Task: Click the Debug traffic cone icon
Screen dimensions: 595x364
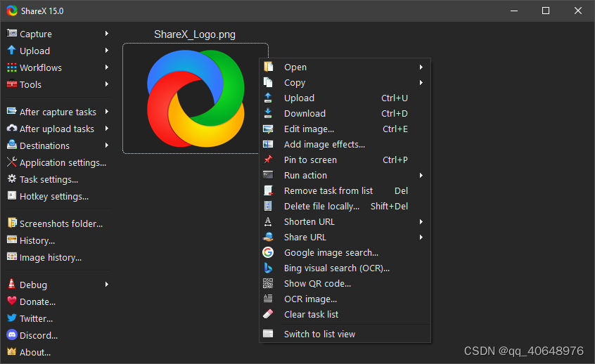Action: (x=12, y=284)
